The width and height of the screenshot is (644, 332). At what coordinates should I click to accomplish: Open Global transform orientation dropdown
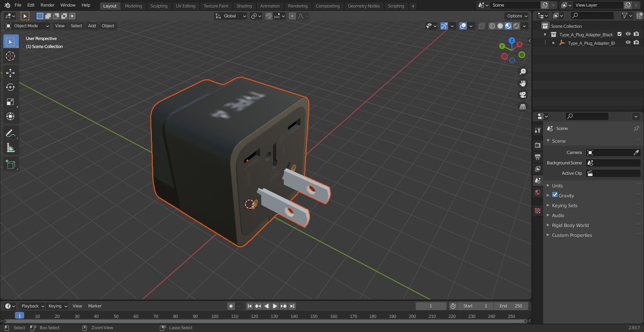[x=231, y=16]
